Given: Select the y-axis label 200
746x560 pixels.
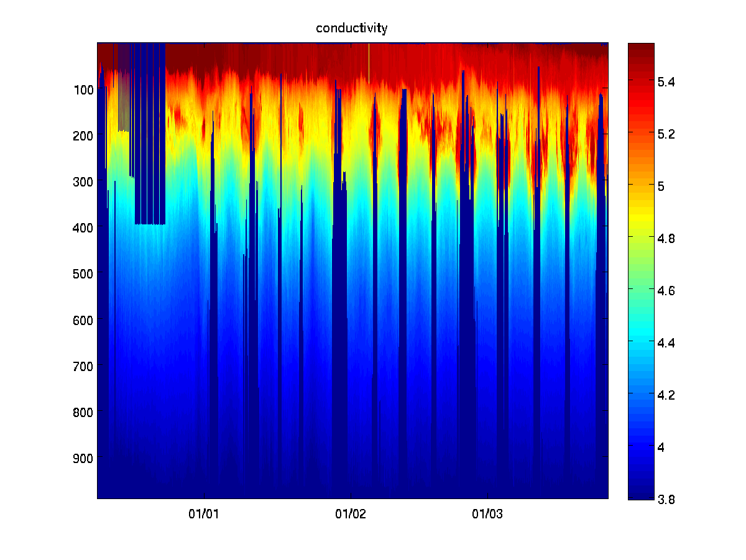Looking at the screenshot, I should [x=83, y=136].
